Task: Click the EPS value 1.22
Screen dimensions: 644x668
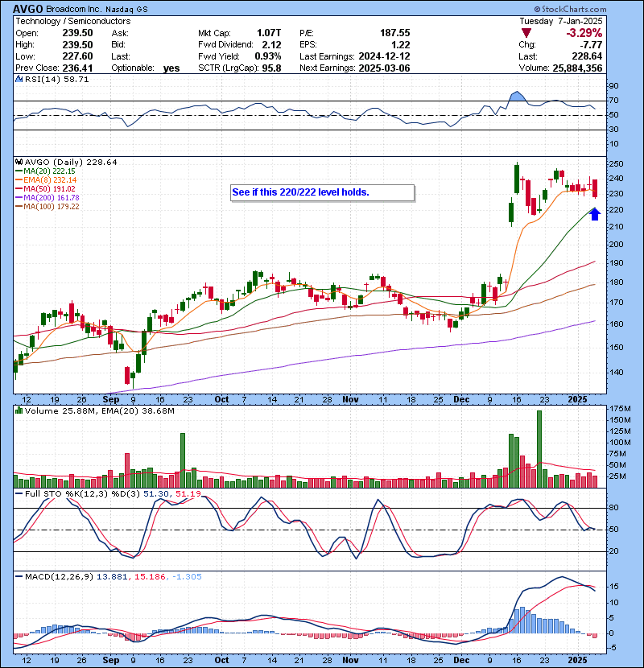Action: click(x=401, y=44)
